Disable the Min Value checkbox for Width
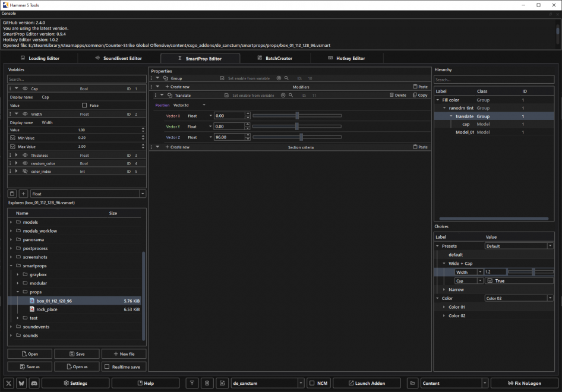 (x=12, y=138)
